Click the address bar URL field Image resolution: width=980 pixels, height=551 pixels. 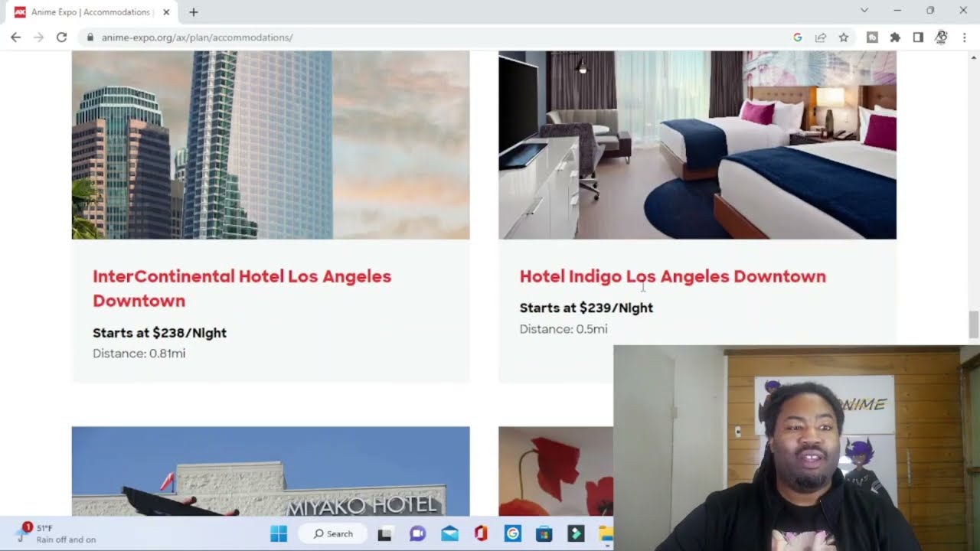tap(436, 37)
